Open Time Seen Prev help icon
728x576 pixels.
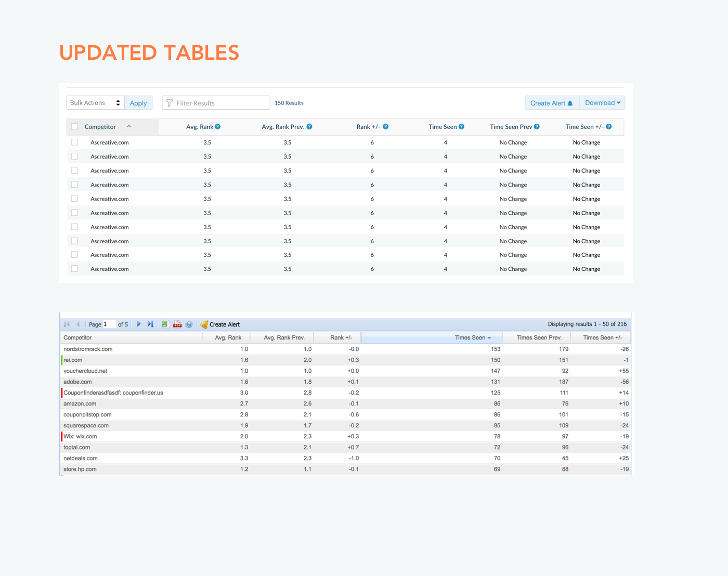click(x=537, y=126)
